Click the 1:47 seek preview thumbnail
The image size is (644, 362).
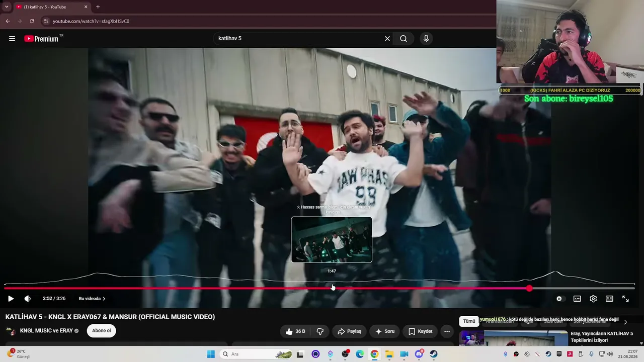tap(332, 240)
